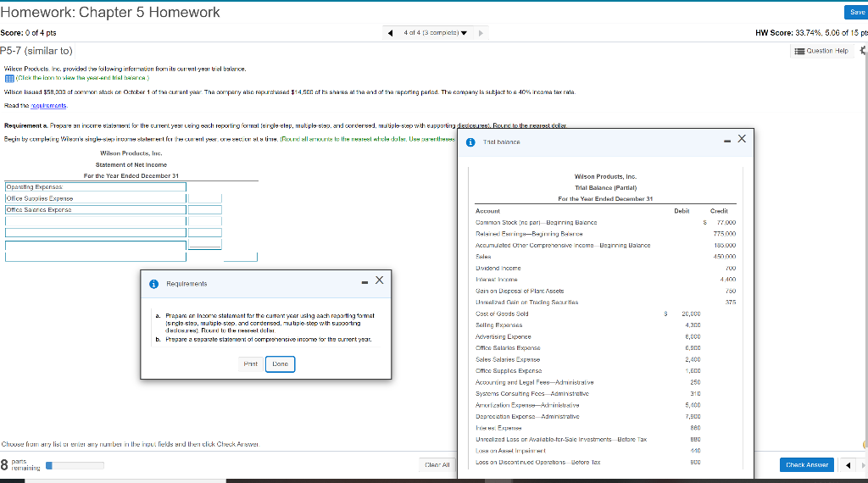Open Question Help menu
This screenshot has width=868, height=483.
tap(821, 51)
